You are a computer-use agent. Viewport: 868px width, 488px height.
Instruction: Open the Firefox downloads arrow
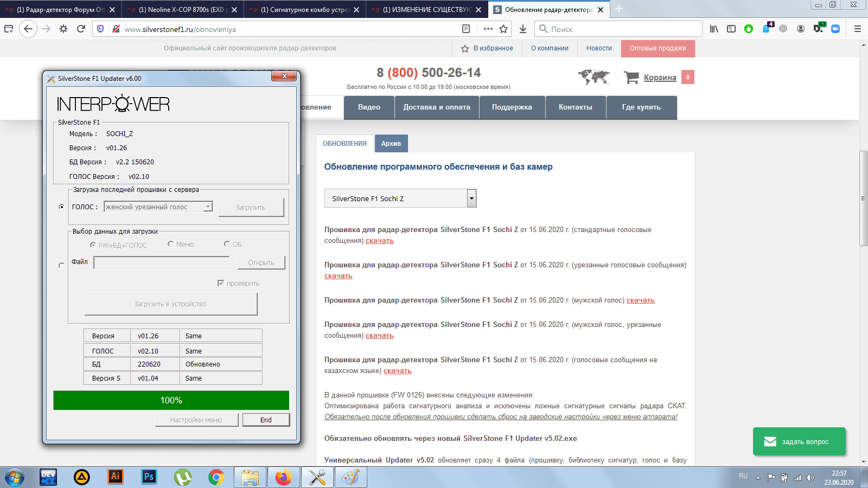[522, 29]
